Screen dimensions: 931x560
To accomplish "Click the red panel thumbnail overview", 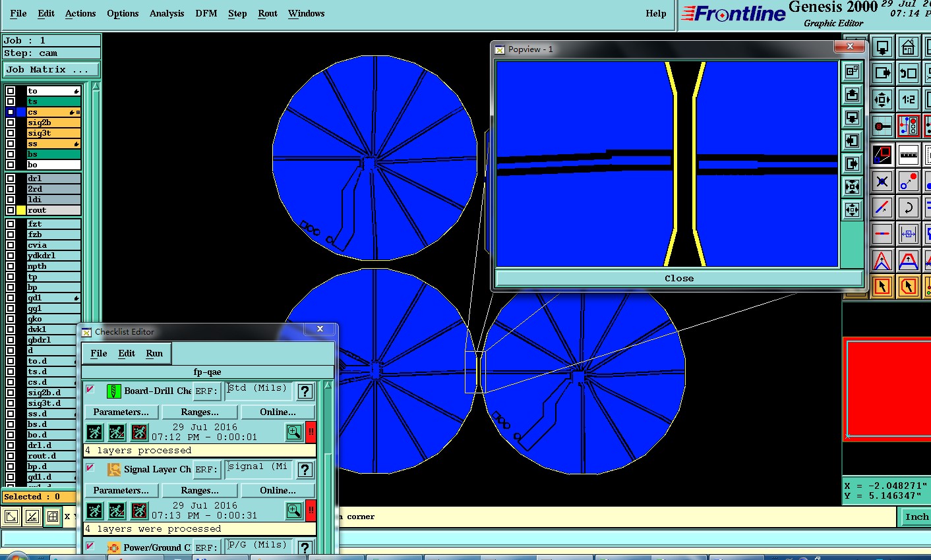I will click(x=887, y=388).
